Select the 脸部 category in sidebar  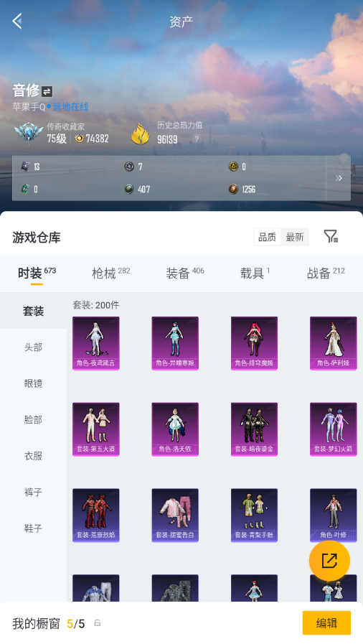(x=33, y=420)
